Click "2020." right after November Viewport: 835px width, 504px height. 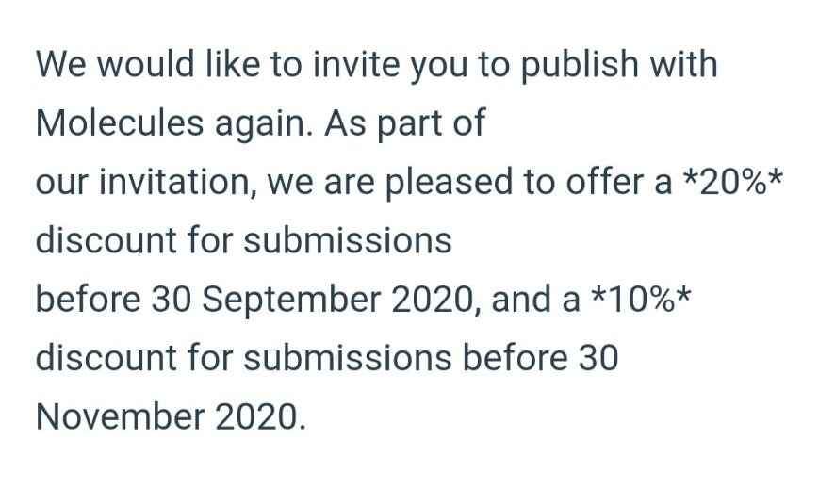(x=260, y=415)
